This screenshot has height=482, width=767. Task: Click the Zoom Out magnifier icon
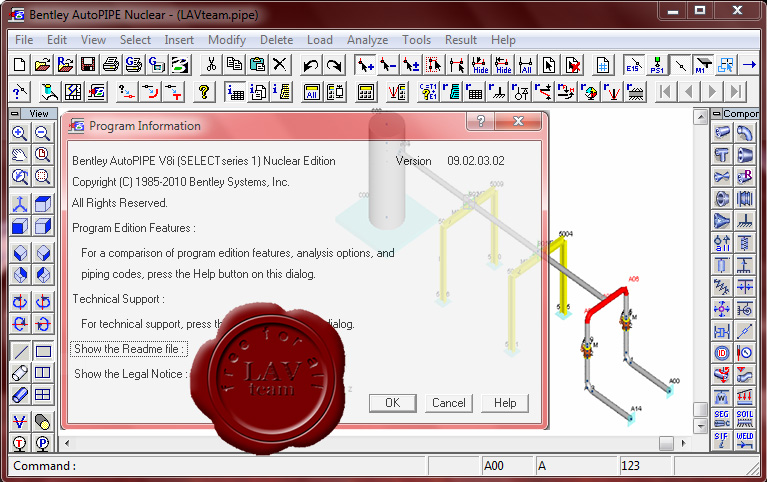point(43,133)
